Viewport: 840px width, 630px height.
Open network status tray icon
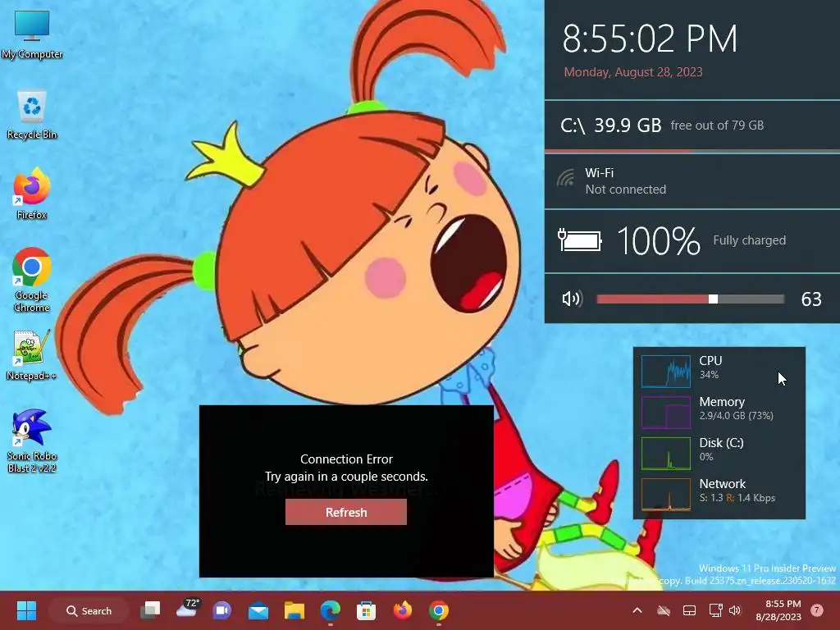(x=715, y=610)
